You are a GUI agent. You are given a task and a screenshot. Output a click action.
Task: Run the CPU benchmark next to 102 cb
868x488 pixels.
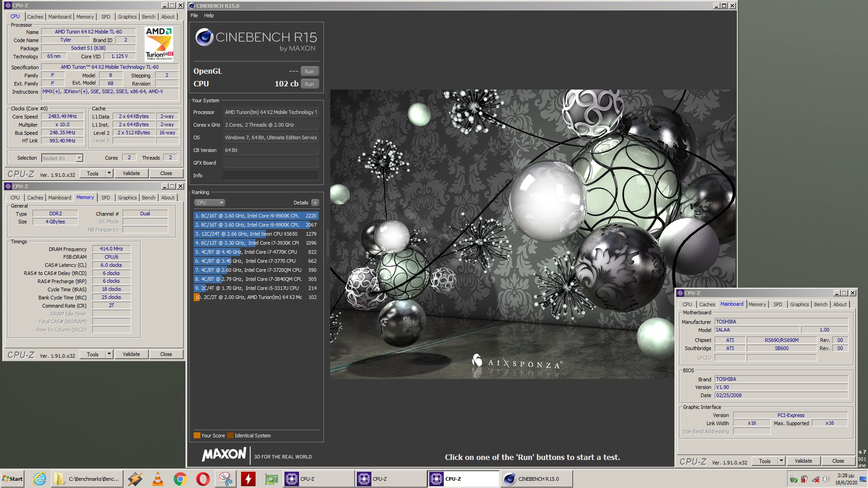(x=309, y=84)
